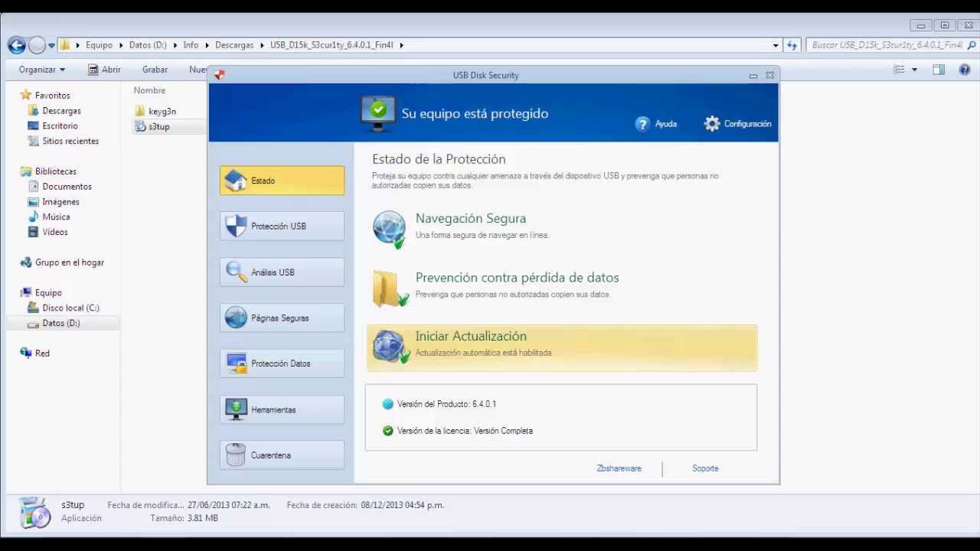Select Favoritos in navigation pane

click(52, 96)
